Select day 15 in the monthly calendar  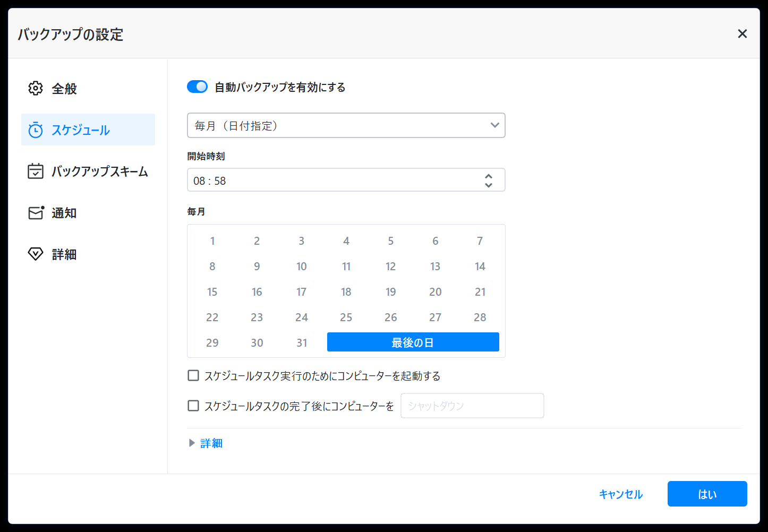click(x=212, y=292)
